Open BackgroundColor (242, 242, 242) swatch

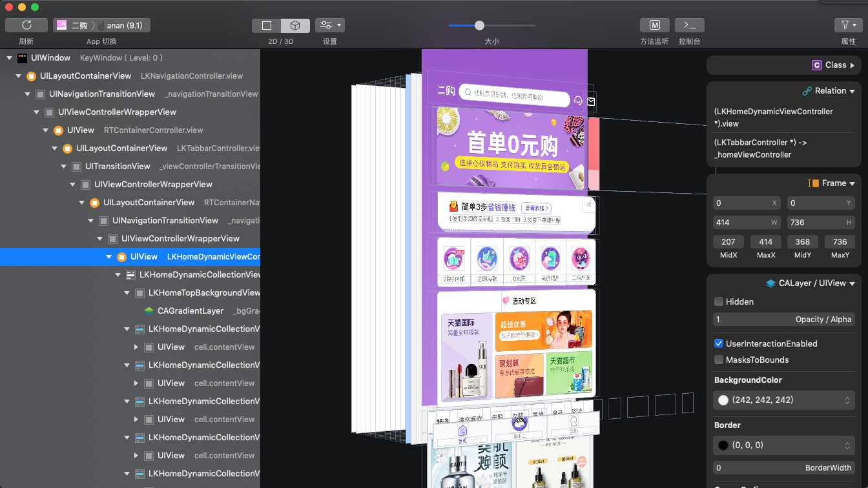[783, 400]
